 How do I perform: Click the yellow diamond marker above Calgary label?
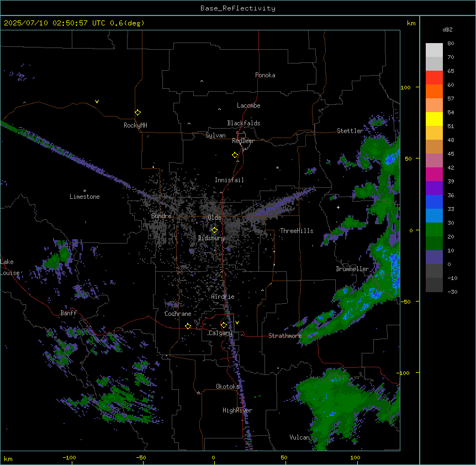224,325
